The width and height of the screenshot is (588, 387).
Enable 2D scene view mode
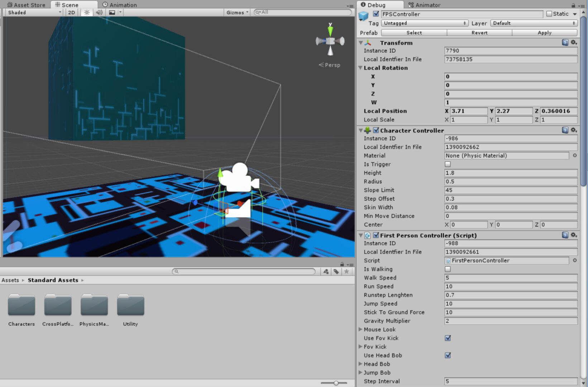coord(71,12)
